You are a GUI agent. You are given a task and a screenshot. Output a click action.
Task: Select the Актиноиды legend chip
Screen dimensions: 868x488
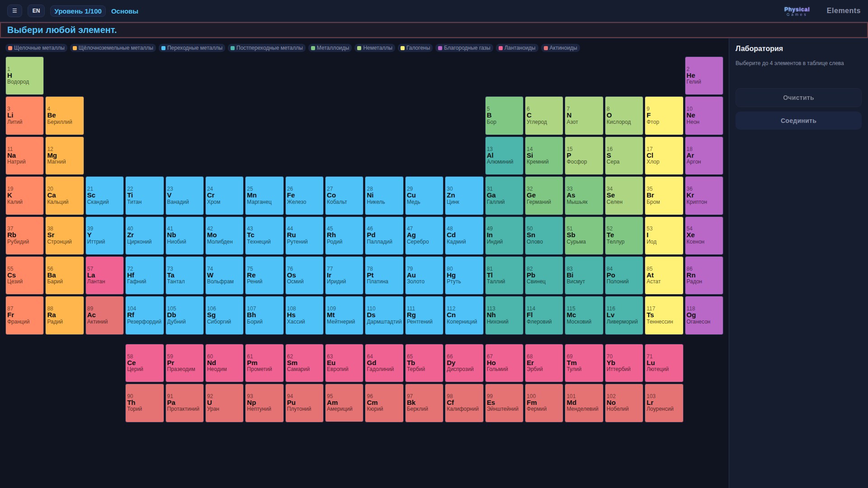coord(561,48)
